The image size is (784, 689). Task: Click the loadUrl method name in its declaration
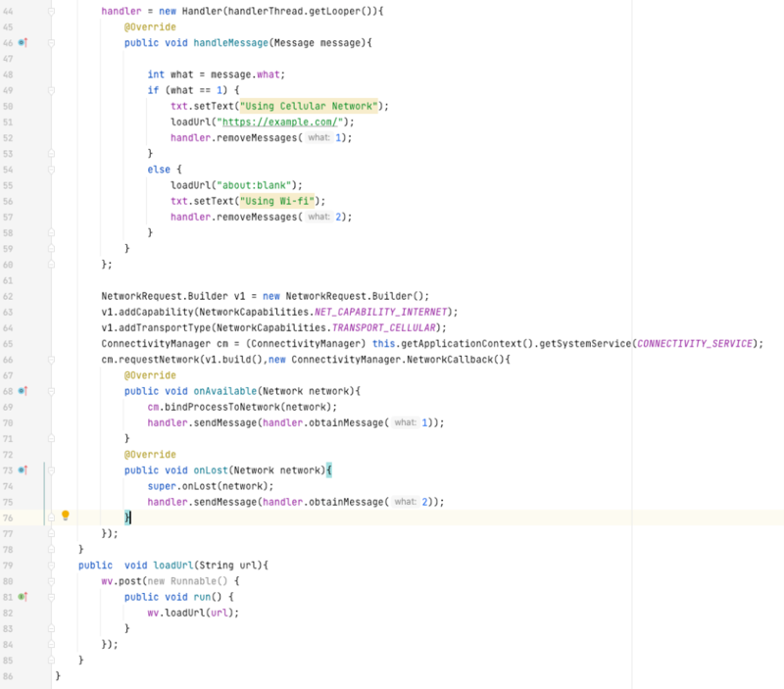tap(173, 566)
